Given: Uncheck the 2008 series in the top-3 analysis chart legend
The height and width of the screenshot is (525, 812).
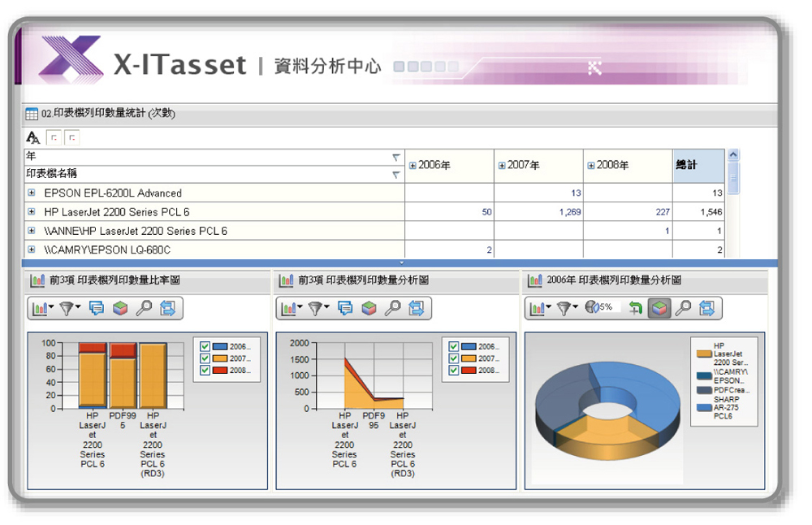Looking at the screenshot, I should click(x=454, y=371).
